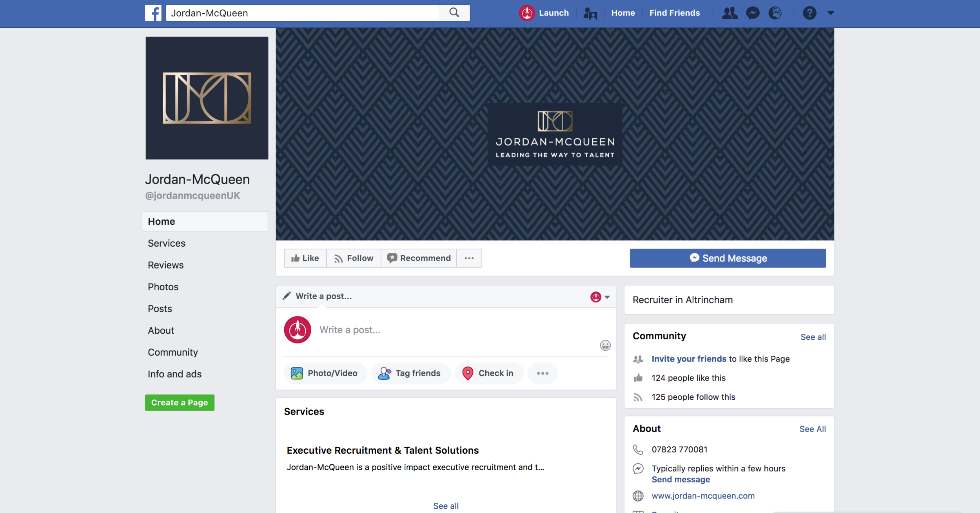Click the friends shortcut icon beside Home
Image resolution: width=980 pixels, height=513 pixels.
pyautogui.click(x=590, y=13)
